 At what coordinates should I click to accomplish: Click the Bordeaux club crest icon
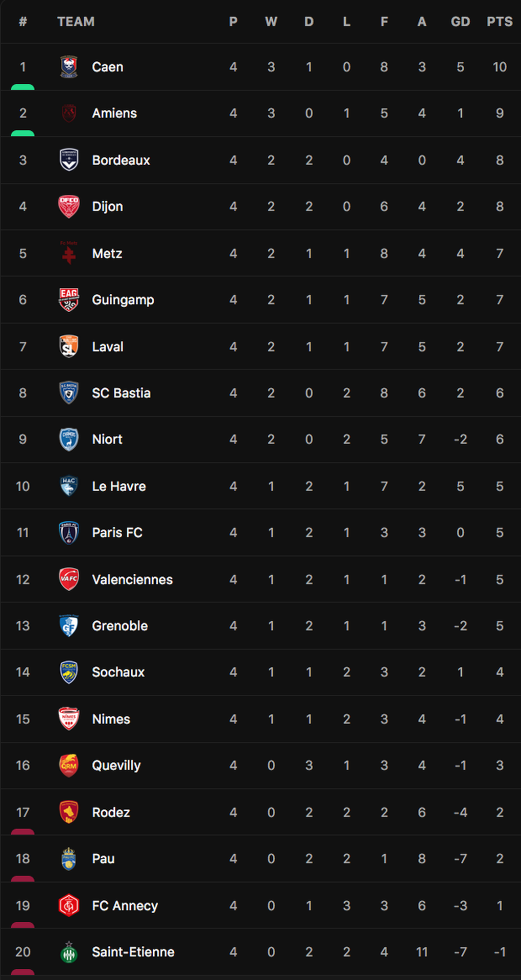[x=69, y=160]
